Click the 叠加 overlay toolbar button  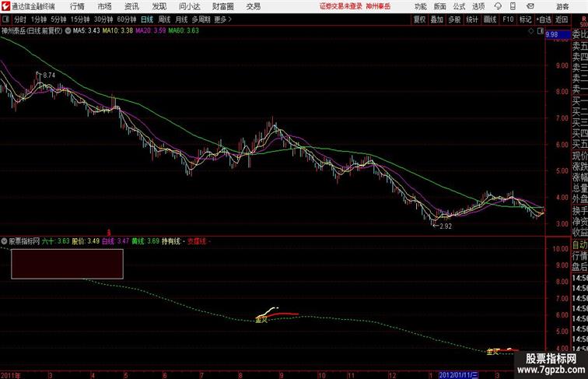click(x=437, y=19)
